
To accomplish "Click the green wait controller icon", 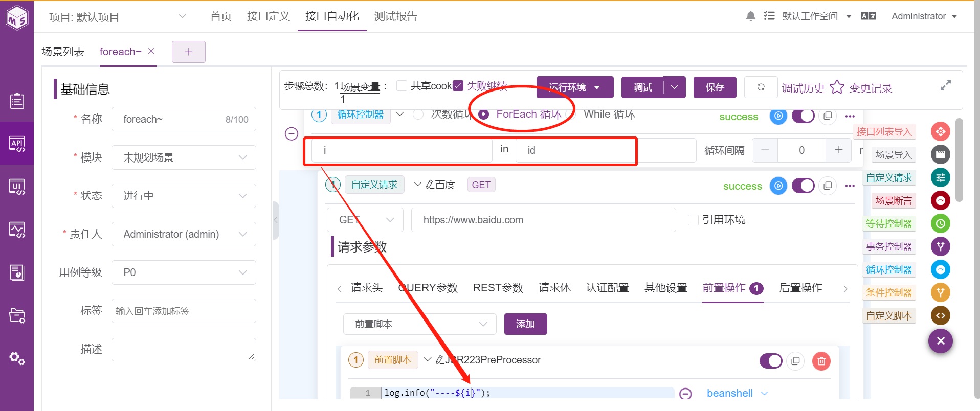I will 941,223.
